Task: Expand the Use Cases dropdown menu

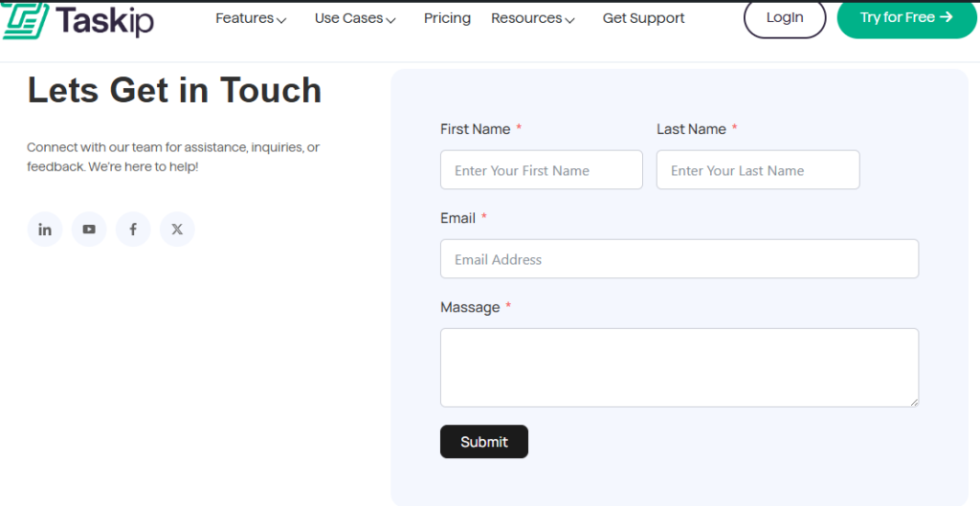Action: pyautogui.click(x=355, y=18)
